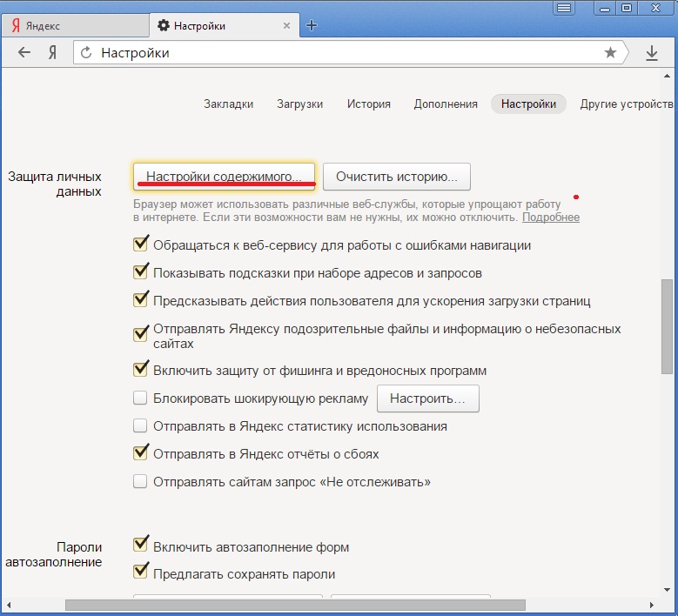
Task: Click the vertical scrollbar down arrow
Action: point(667,590)
